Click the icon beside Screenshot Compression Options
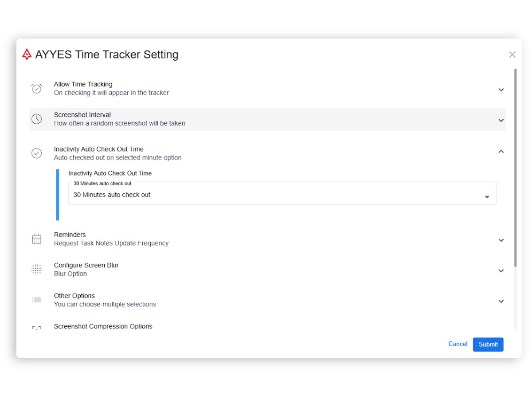 pyautogui.click(x=36, y=328)
